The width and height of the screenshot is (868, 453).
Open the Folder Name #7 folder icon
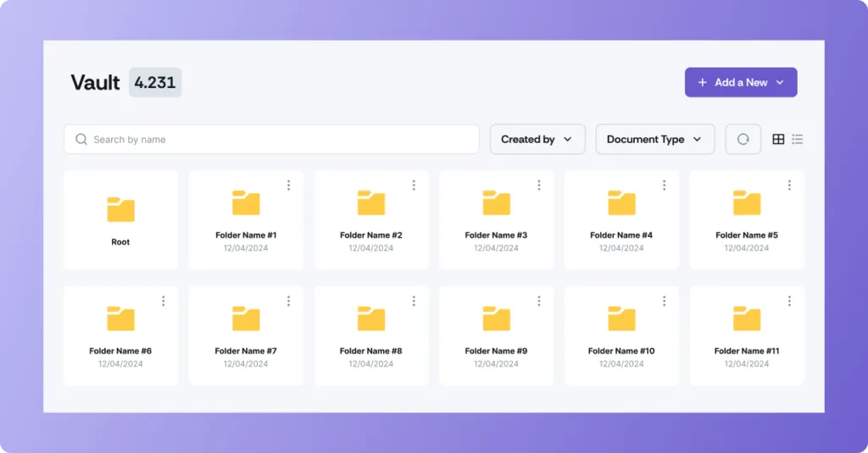click(246, 318)
